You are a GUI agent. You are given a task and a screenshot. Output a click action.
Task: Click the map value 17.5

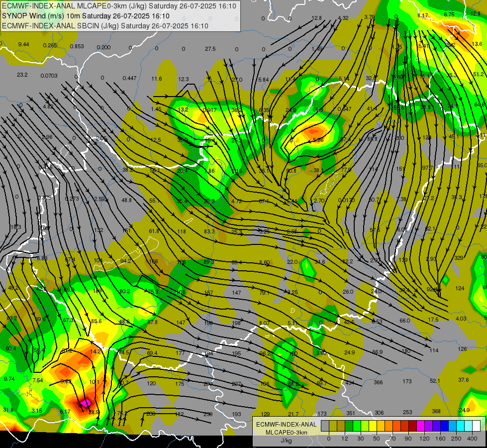click(x=433, y=319)
